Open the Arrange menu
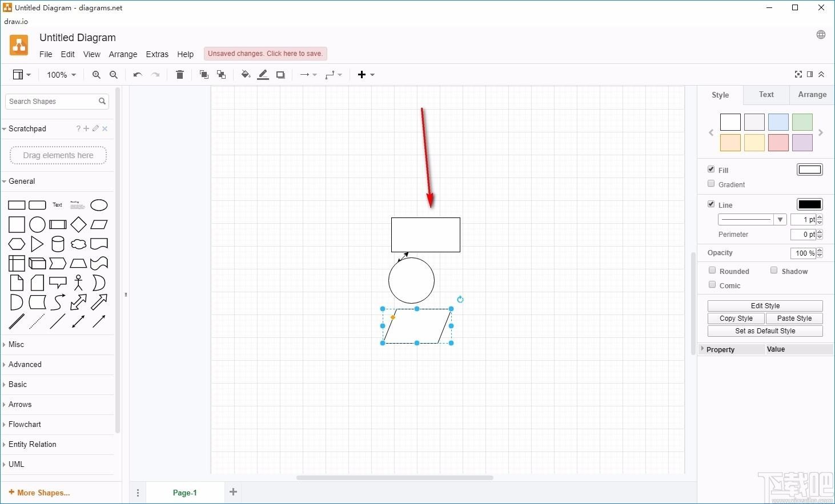This screenshot has width=835, height=504. (123, 54)
